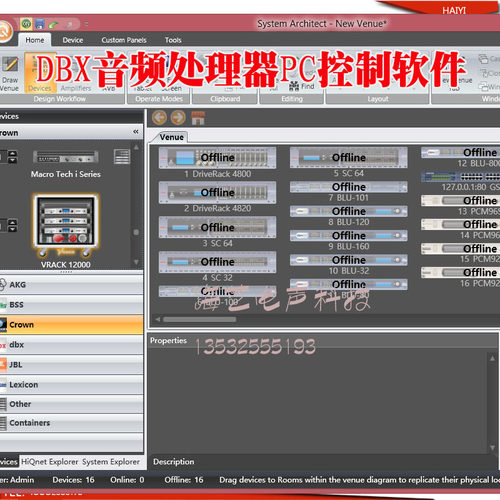
Task: Expand the Lexicon device category
Action: coord(71,384)
